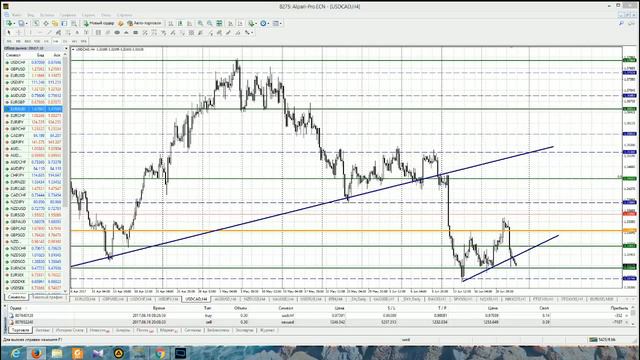Toggle chart shift
The width and height of the screenshot is (640, 360).
(x=240, y=23)
